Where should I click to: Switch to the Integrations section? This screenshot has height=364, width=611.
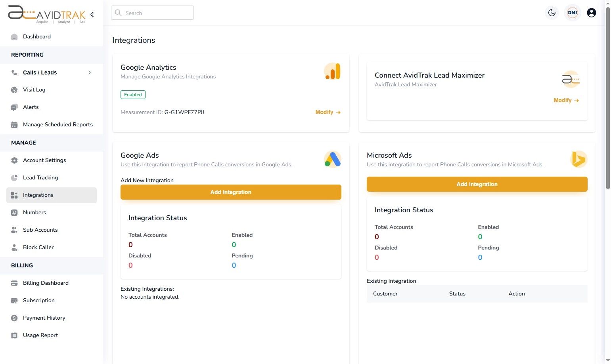click(x=38, y=195)
